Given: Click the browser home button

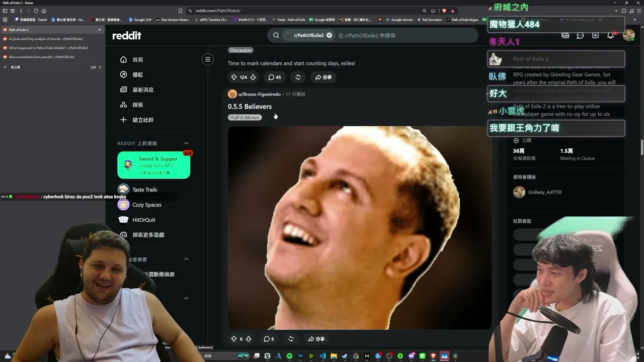Looking at the screenshot, I should (x=44, y=11).
